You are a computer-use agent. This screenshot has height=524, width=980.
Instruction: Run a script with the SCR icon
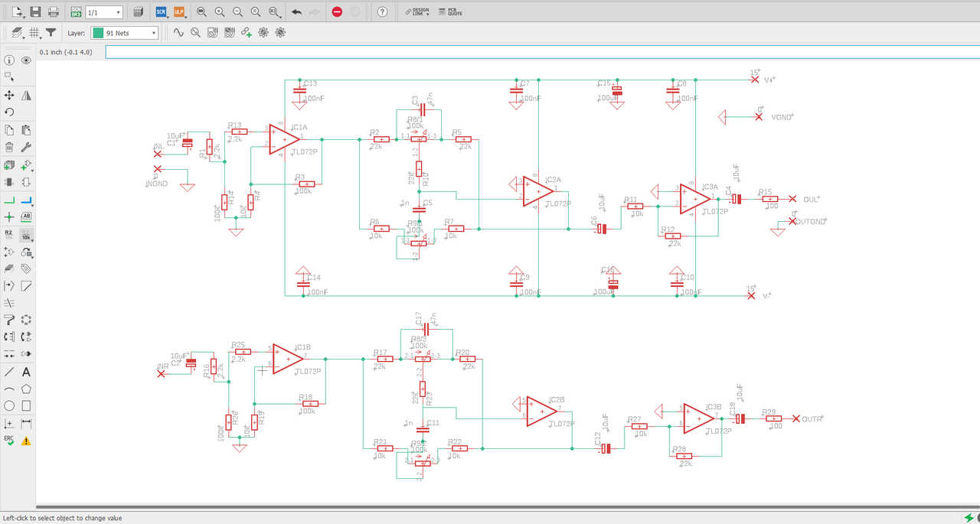161,12
